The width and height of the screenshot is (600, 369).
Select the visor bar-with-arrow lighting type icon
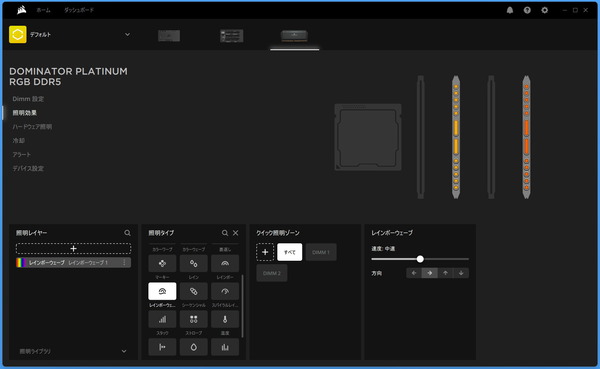point(162,347)
